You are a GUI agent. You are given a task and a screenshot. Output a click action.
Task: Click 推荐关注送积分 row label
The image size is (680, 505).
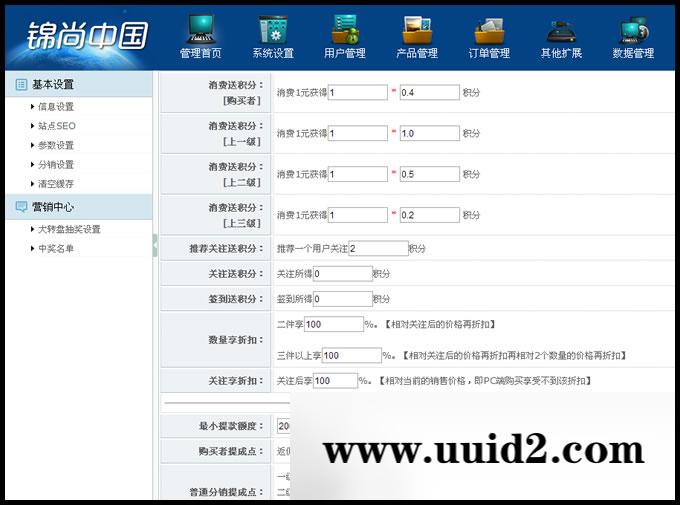[x=226, y=249]
